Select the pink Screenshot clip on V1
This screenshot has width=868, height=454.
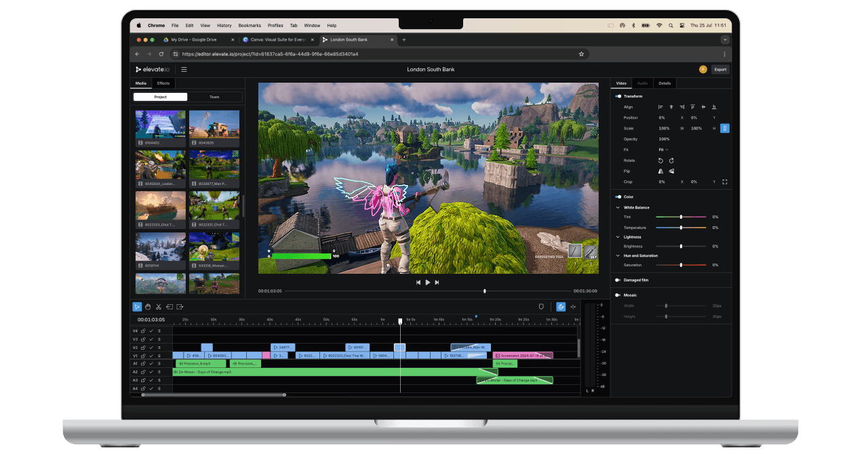point(523,355)
